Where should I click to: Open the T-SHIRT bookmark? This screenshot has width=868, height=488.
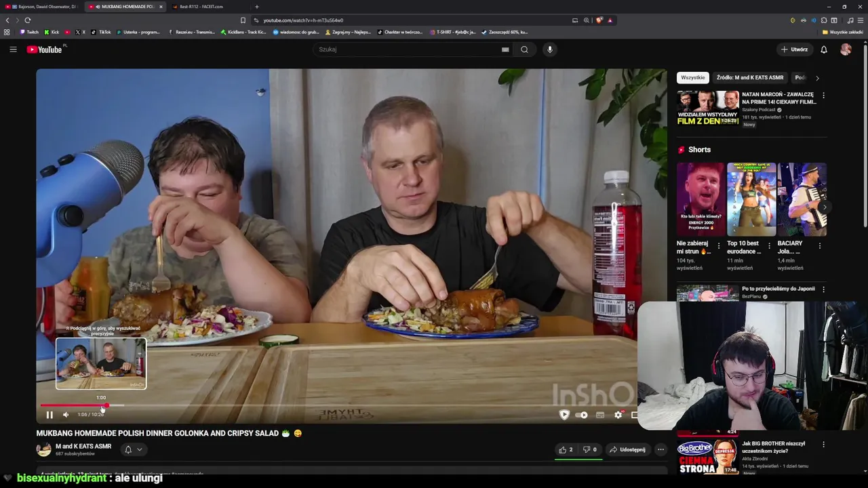point(452,32)
